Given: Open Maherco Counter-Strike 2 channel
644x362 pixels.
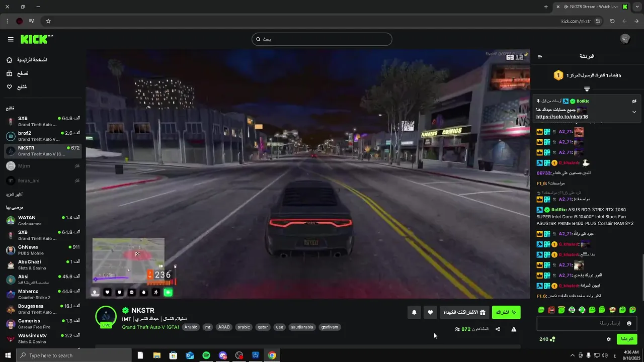Looking at the screenshot, I should click(x=43, y=294).
